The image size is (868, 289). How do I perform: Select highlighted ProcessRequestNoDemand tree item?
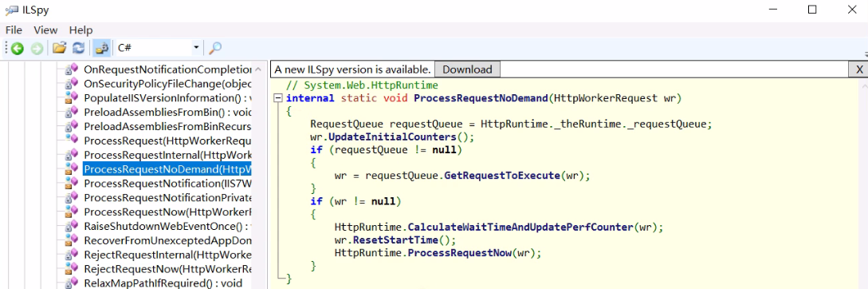pos(167,169)
